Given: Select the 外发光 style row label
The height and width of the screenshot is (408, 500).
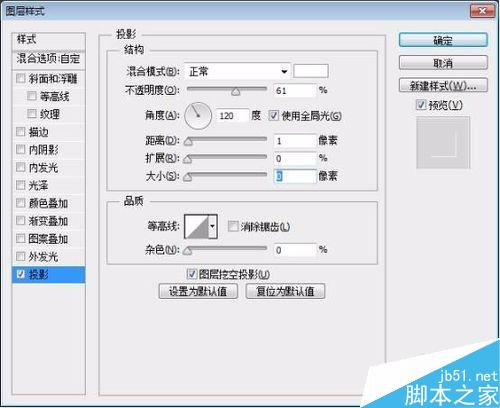Looking at the screenshot, I should [43, 257].
